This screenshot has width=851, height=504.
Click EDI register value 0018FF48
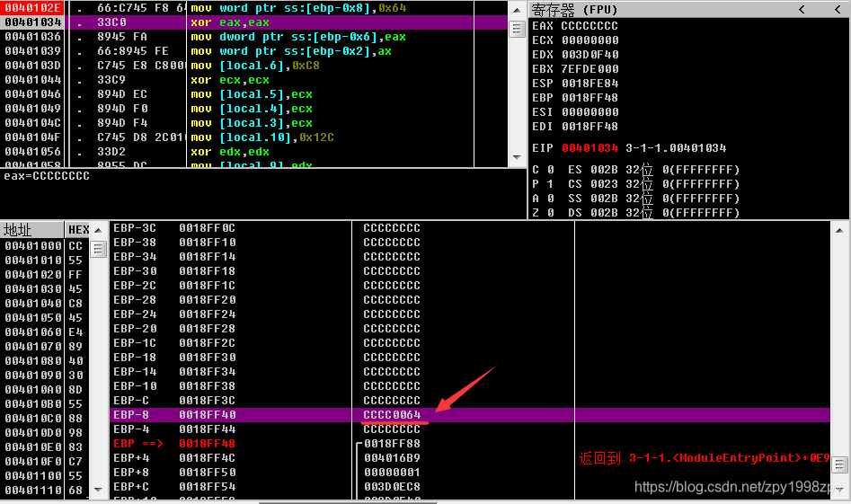[x=589, y=127]
